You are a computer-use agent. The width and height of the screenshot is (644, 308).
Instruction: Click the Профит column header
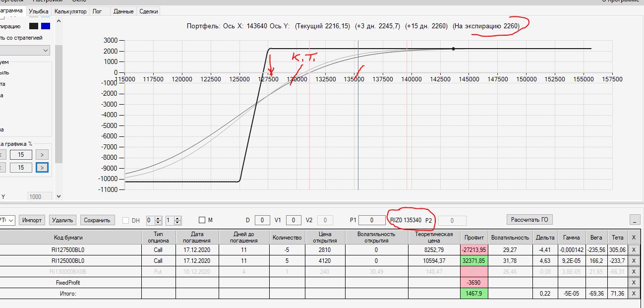click(x=474, y=237)
